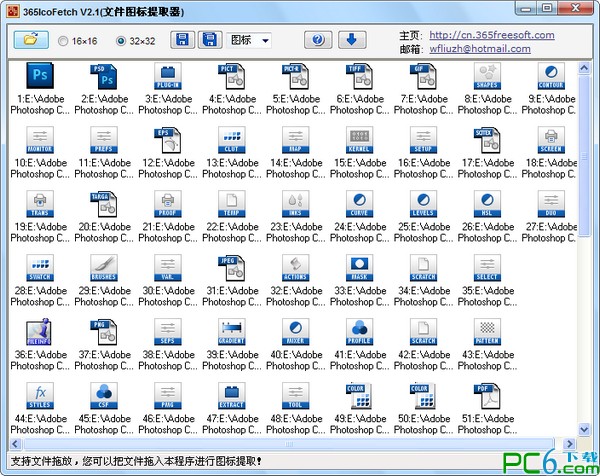Select the TIFF file icon number 6
The image size is (600, 476).
pos(359,76)
